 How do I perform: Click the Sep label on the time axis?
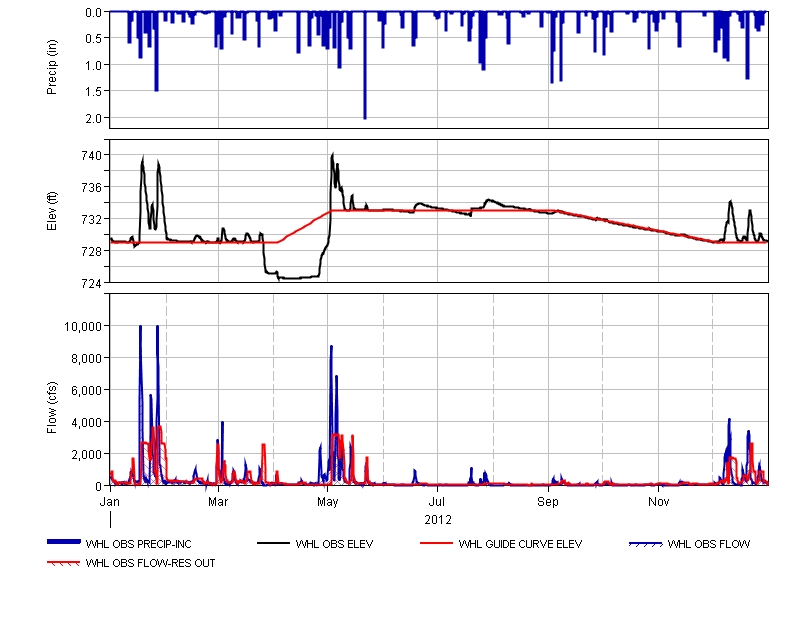pos(548,499)
